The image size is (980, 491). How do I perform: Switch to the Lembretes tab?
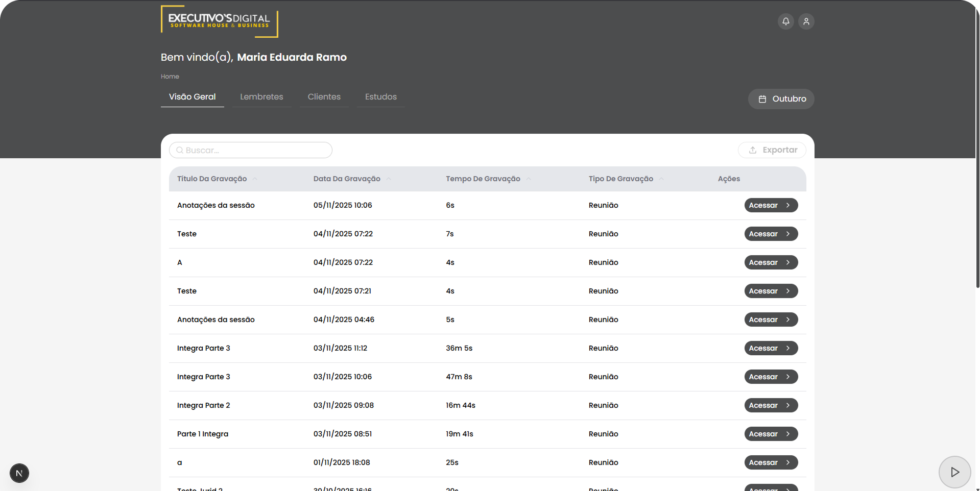point(261,97)
